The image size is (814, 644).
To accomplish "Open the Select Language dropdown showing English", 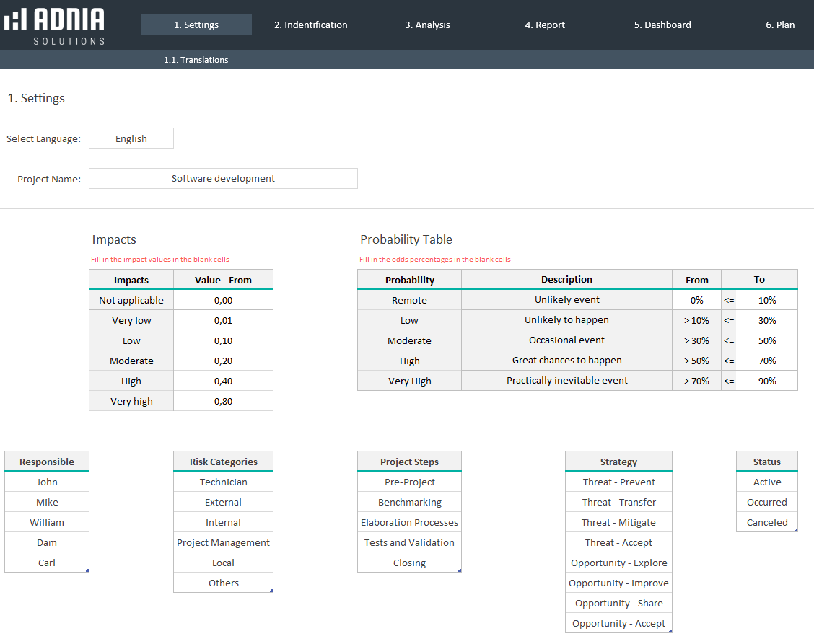I will tap(131, 138).
